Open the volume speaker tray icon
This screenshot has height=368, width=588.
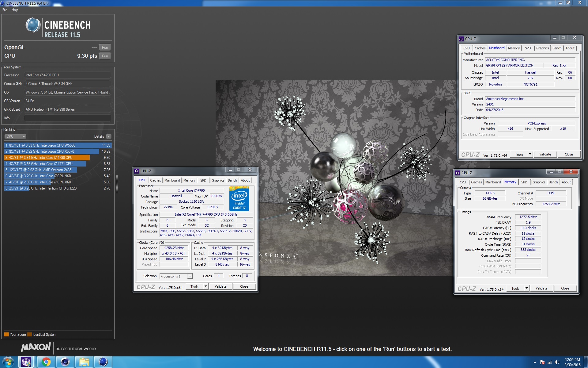coord(557,362)
